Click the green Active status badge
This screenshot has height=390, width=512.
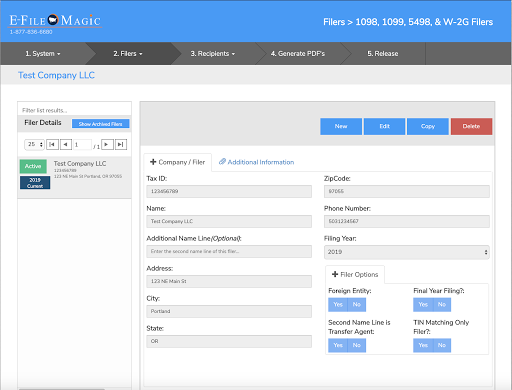point(33,166)
